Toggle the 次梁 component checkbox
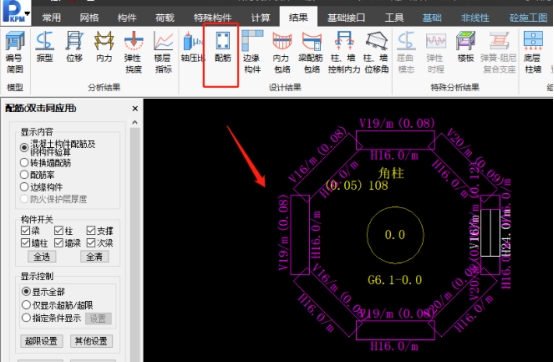 pos(91,243)
